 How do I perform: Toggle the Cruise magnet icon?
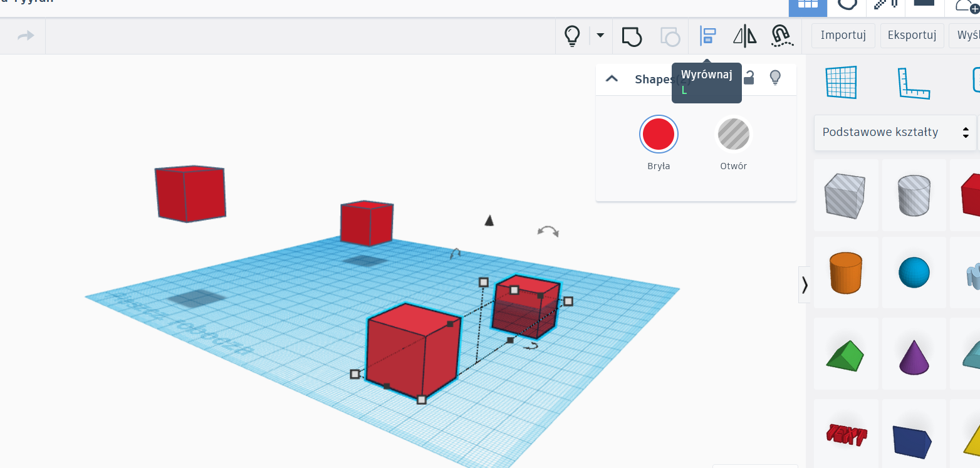(782, 36)
